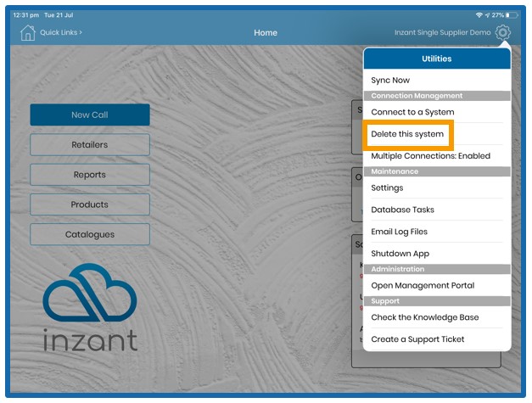Select Check the Knowledge Base
Viewport: 532px width, 403px height.
(437, 317)
